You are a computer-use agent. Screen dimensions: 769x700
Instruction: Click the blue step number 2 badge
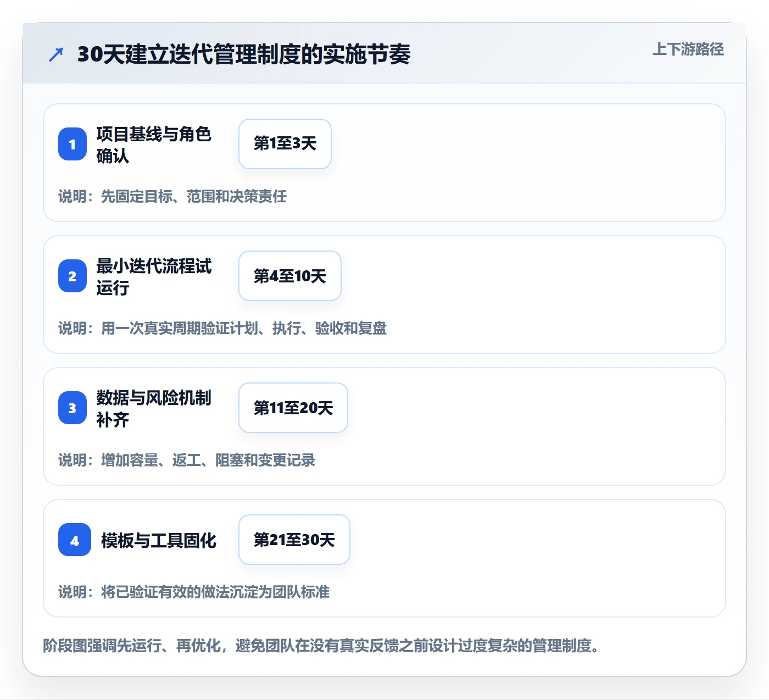click(73, 276)
